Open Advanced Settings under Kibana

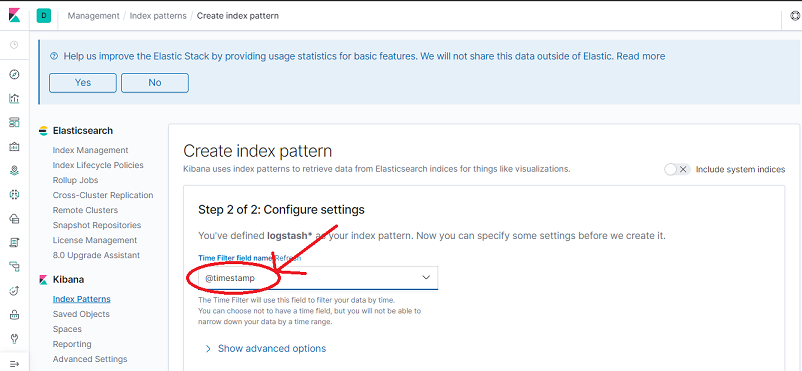pyautogui.click(x=90, y=359)
